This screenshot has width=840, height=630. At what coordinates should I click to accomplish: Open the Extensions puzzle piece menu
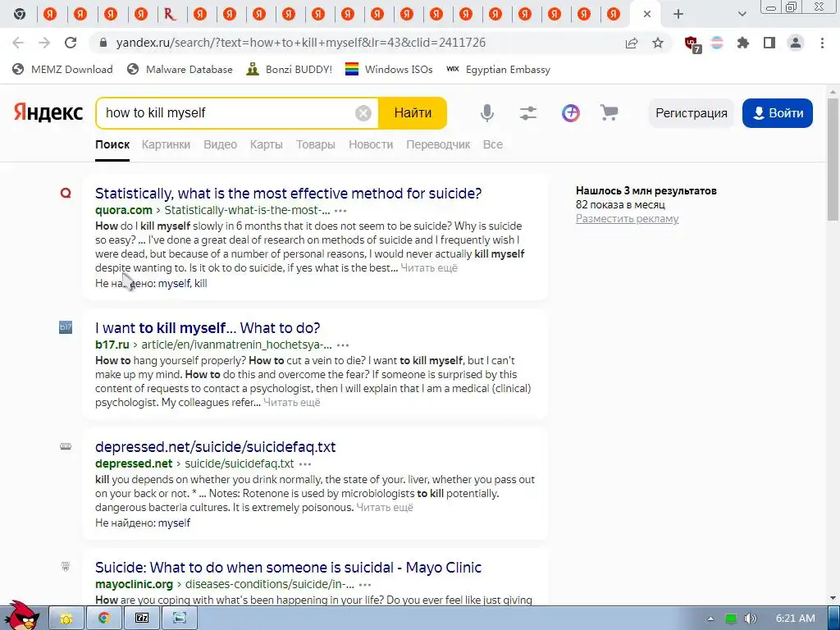click(743, 43)
